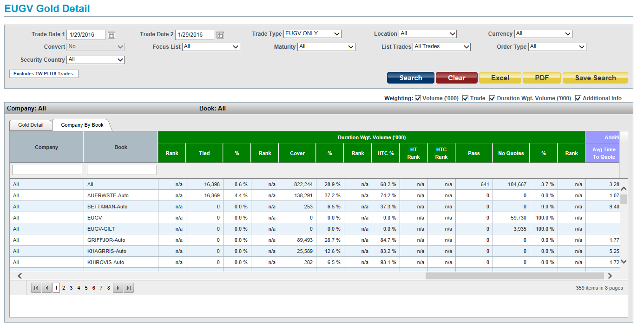Image resolution: width=644 pixels, height=330 pixels.
Task: Toggle the Trade weighting checkbox
Action: [x=466, y=98]
